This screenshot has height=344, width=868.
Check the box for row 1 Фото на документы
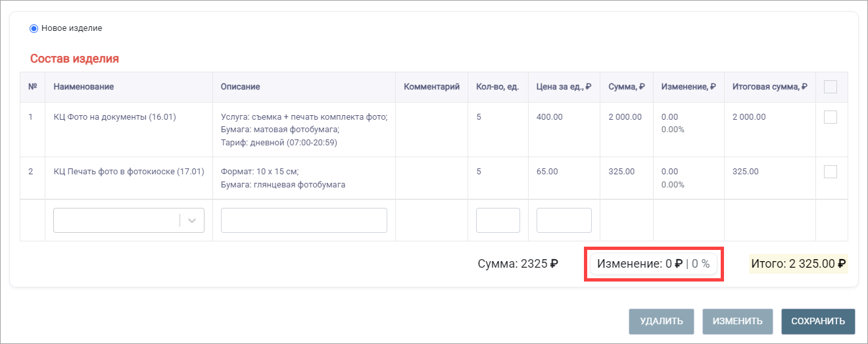[831, 117]
